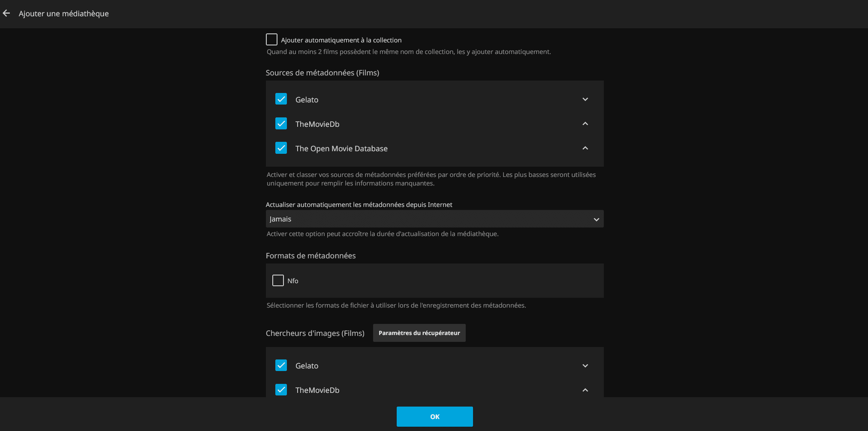Uncheck TheMovieDb under Sources de métadonnées
This screenshot has width=868, height=431.
tap(281, 123)
